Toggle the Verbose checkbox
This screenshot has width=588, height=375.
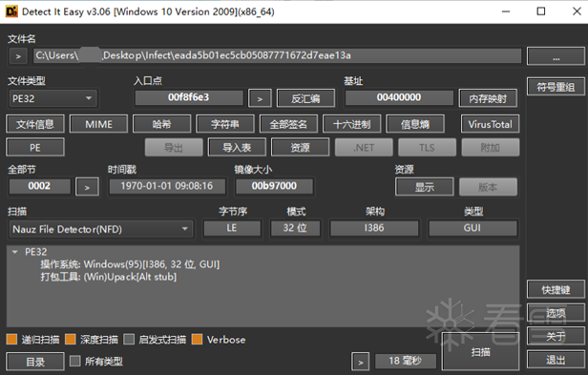point(197,340)
